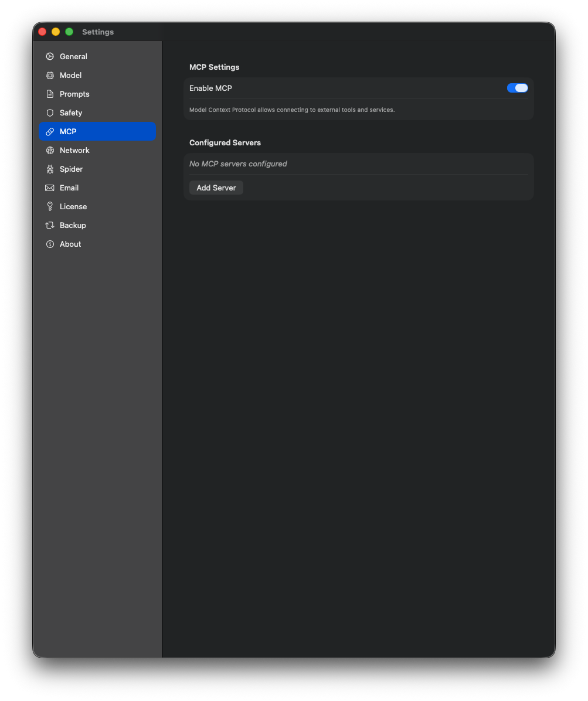Open the Backup settings section
588x701 pixels.
point(73,225)
